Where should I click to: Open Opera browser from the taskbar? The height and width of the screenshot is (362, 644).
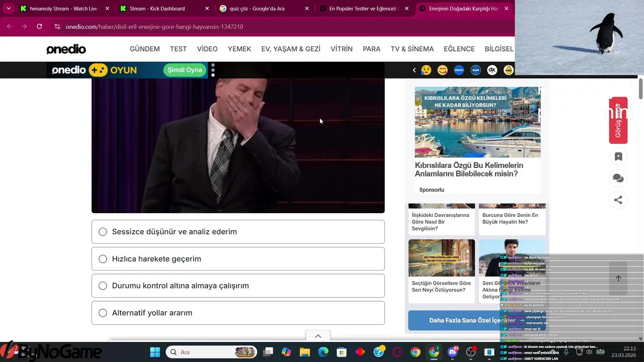397,352
